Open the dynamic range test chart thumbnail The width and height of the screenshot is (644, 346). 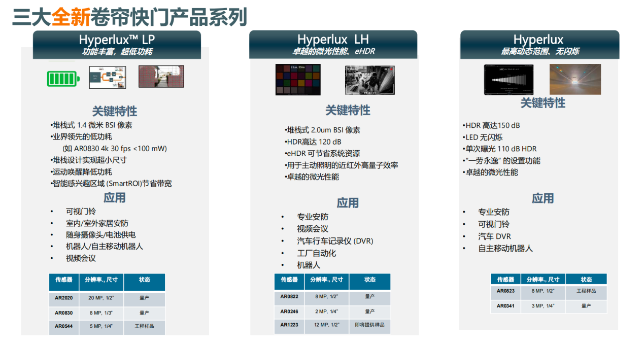(509, 79)
